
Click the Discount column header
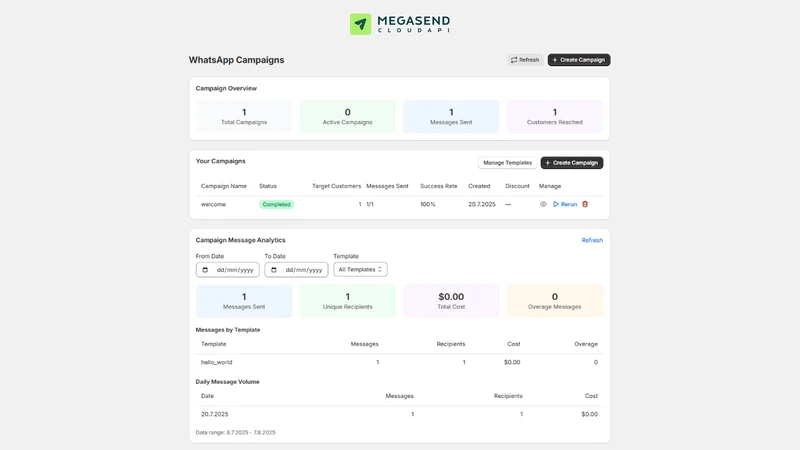tap(517, 186)
